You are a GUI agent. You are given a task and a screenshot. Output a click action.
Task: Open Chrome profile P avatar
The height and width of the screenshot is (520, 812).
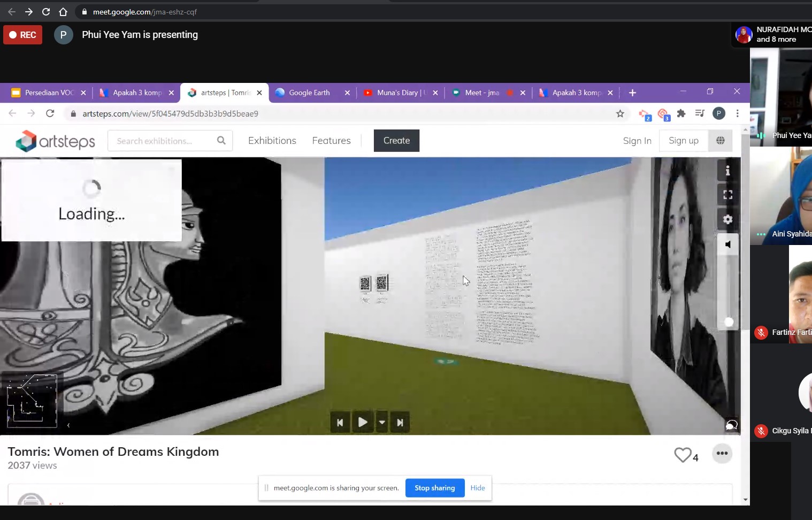719,113
